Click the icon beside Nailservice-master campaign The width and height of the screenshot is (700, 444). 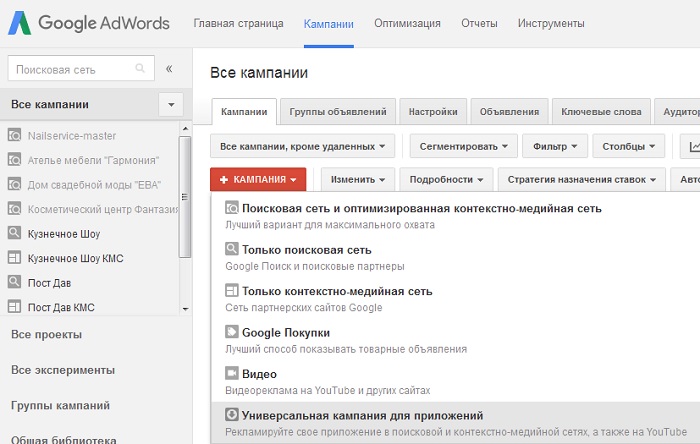coord(14,135)
